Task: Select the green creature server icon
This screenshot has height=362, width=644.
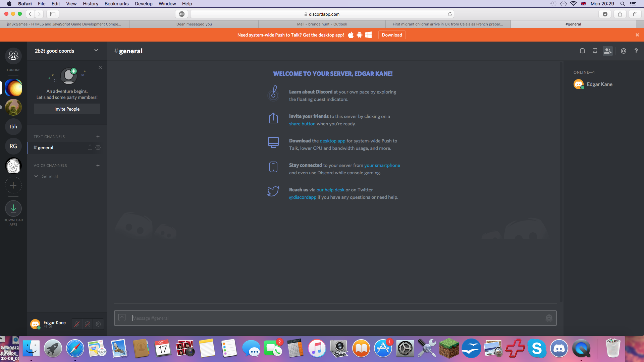Action: 13,107
